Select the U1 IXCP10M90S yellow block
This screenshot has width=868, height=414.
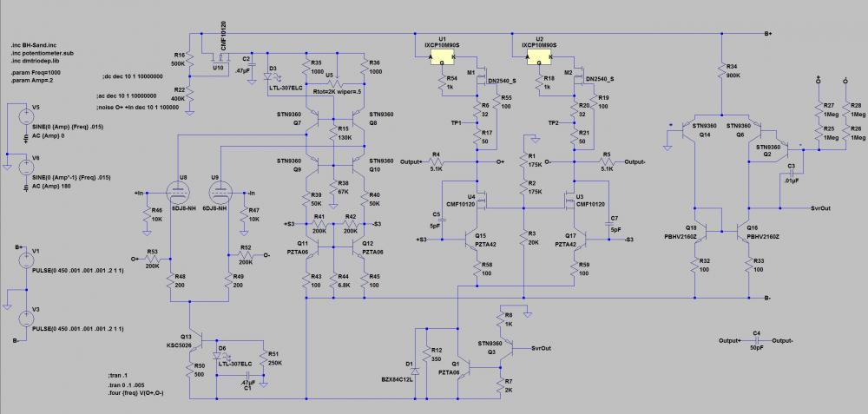[442, 57]
